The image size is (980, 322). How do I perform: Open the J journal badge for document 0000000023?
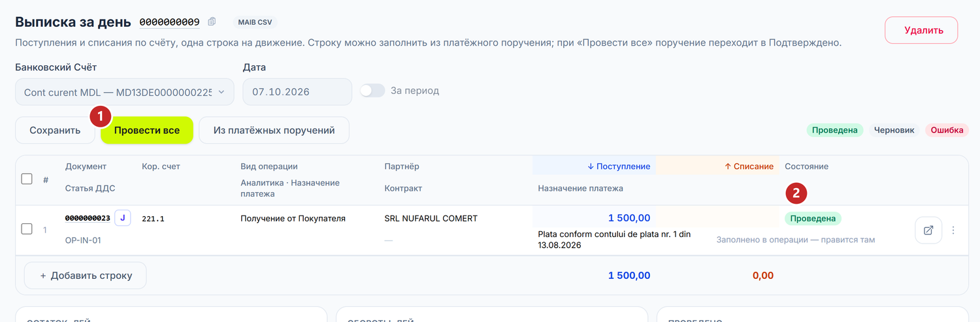[123, 218]
